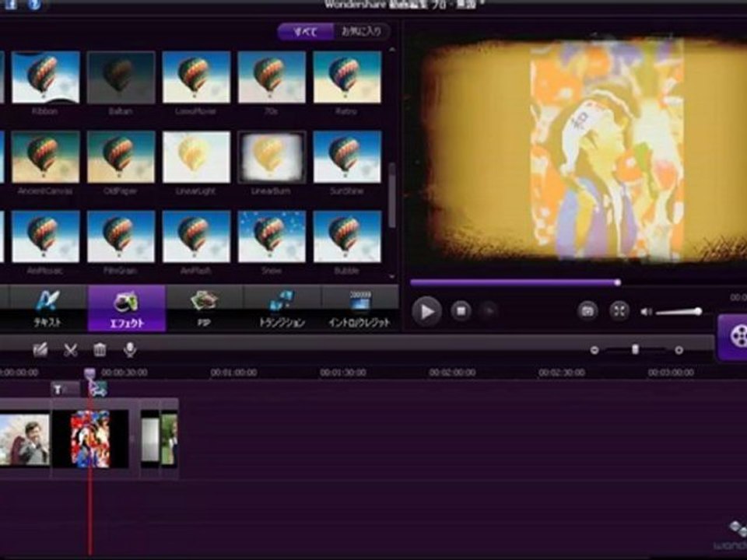The image size is (747, 560).
Task: Select the 70s effect thumbnail
Action: click(272, 77)
